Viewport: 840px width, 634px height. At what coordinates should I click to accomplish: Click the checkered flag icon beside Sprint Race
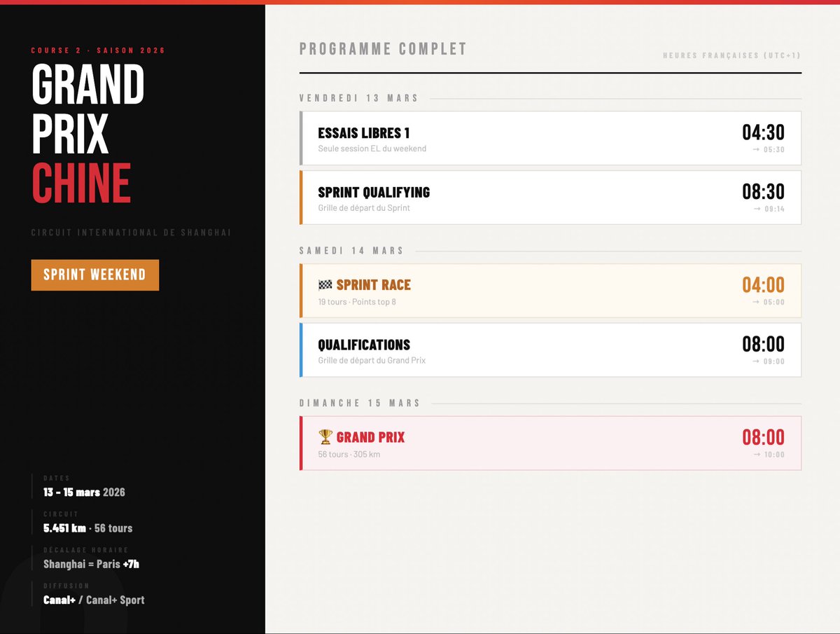325,285
